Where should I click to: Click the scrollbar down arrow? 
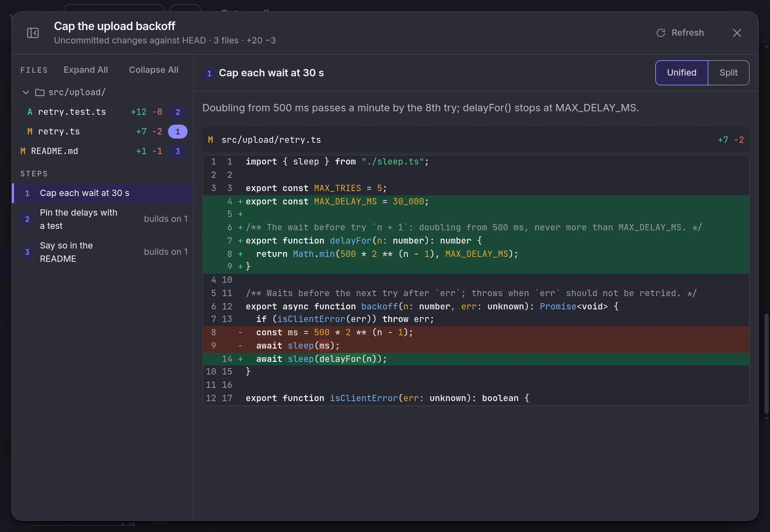(766, 418)
